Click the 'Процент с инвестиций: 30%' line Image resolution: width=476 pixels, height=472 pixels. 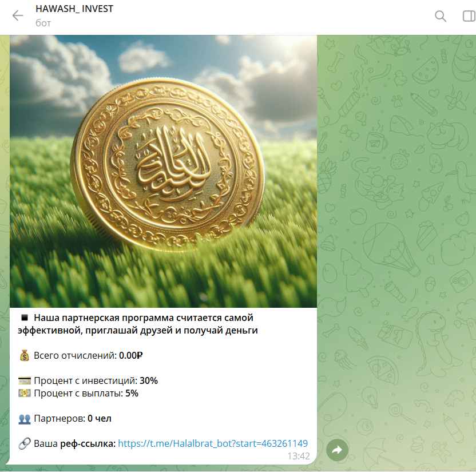[x=96, y=380]
